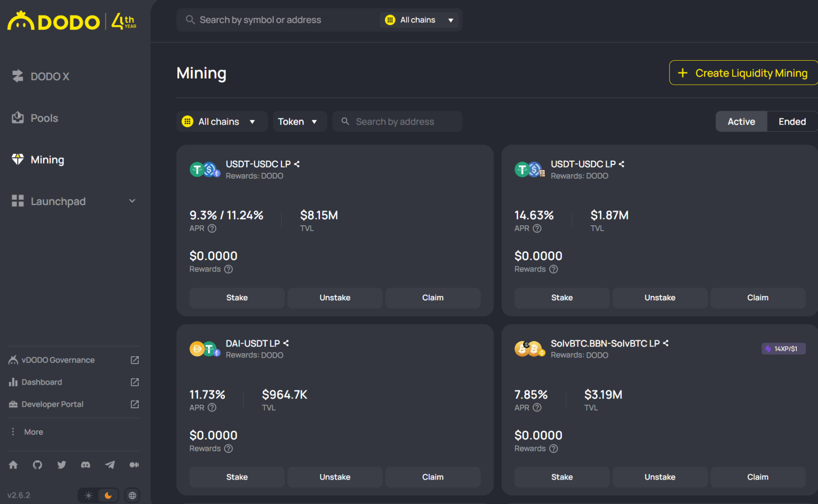Image resolution: width=818 pixels, height=504 pixels.
Task: Open the All chains filter under Mining
Action: (222, 121)
